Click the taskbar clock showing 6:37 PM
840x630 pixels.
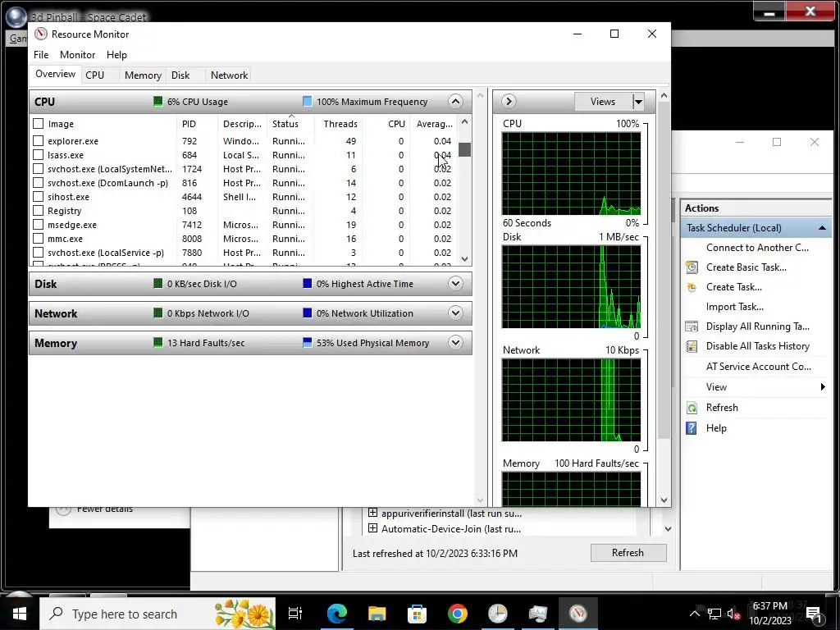[x=769, y=614]
